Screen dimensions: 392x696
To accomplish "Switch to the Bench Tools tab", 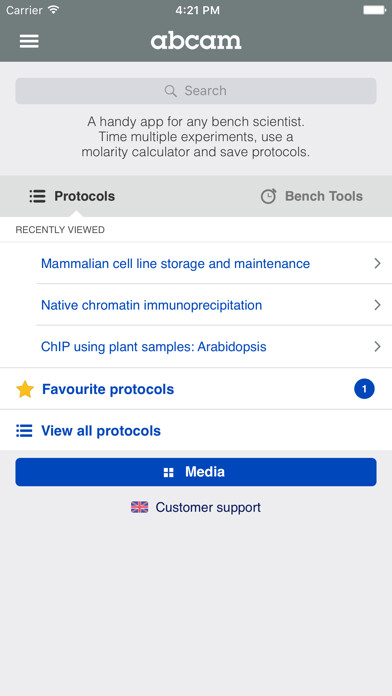I will pyautogui.click(x=312, y=196).
